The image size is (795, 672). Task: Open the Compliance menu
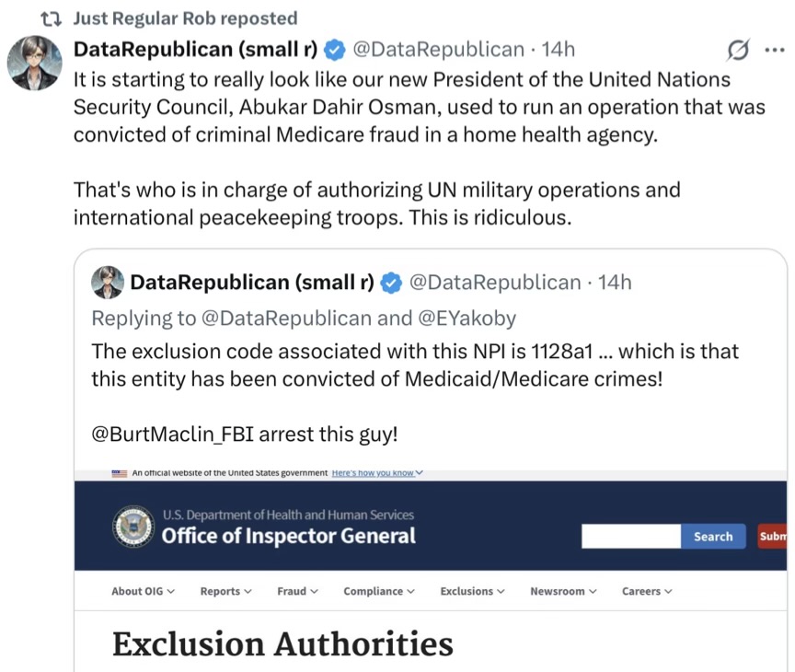coord(378,591)
